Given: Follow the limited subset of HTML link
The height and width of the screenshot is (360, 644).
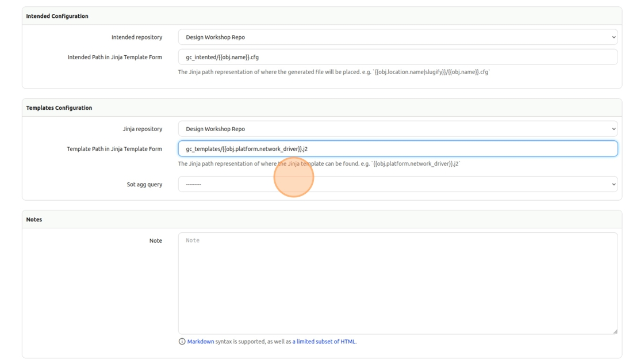Looking at the screenshot, I should tap(324, 342).
